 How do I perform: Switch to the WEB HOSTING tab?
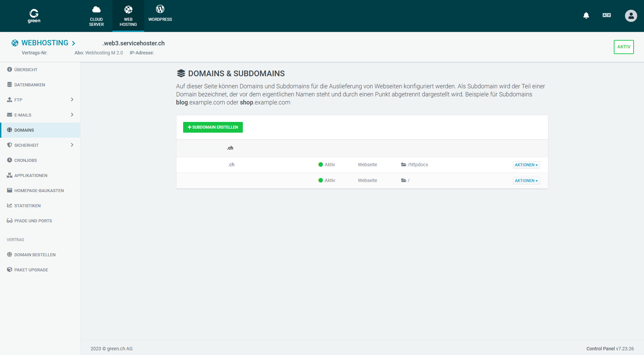coord(128,16)
